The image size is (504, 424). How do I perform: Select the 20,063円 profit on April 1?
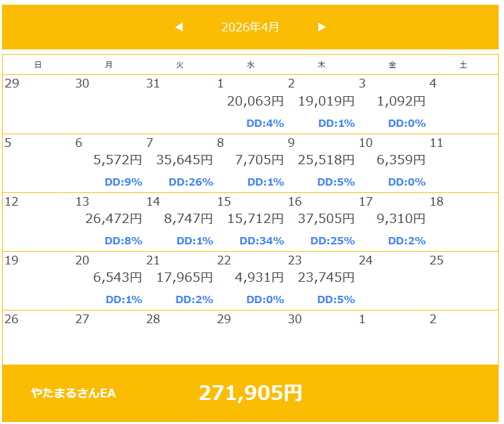pyautogui.click(x=255, y=101)
